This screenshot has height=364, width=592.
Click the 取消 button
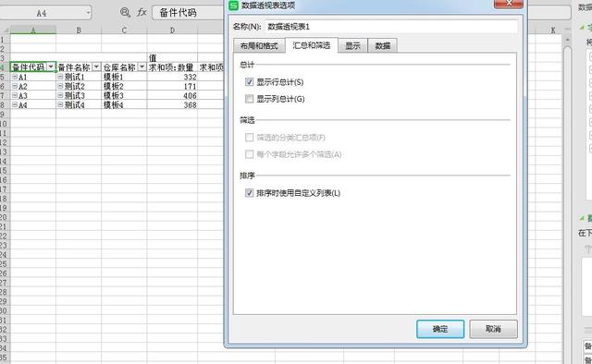point(493,329)
